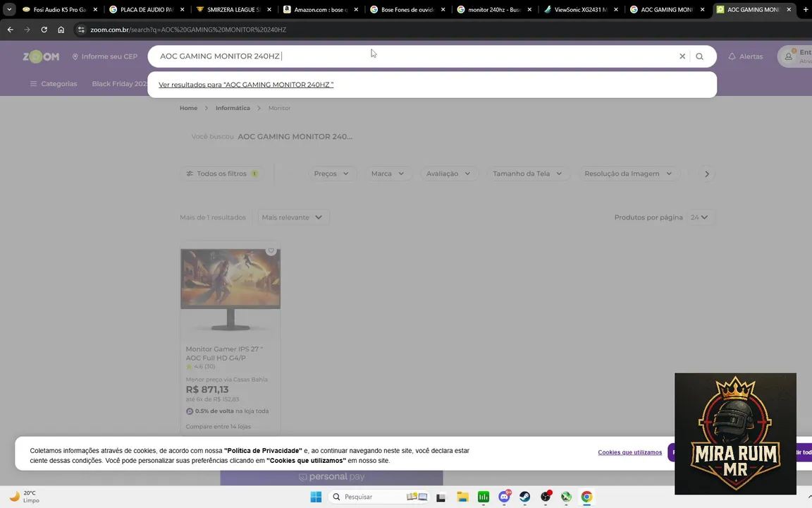The width and height of the screenshot is (812, 508).
Task: Click the R$ 871,13 price
Action: [207, 389]
